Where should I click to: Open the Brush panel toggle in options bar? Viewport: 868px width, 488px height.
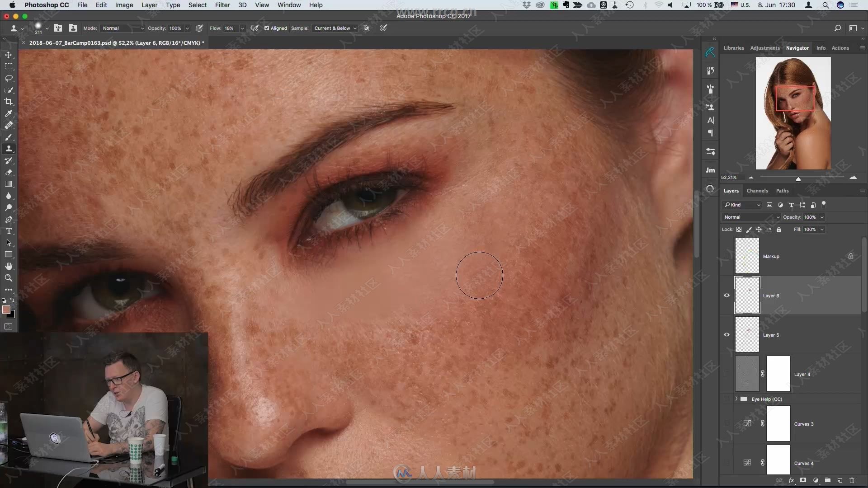[x=58, y=28]
